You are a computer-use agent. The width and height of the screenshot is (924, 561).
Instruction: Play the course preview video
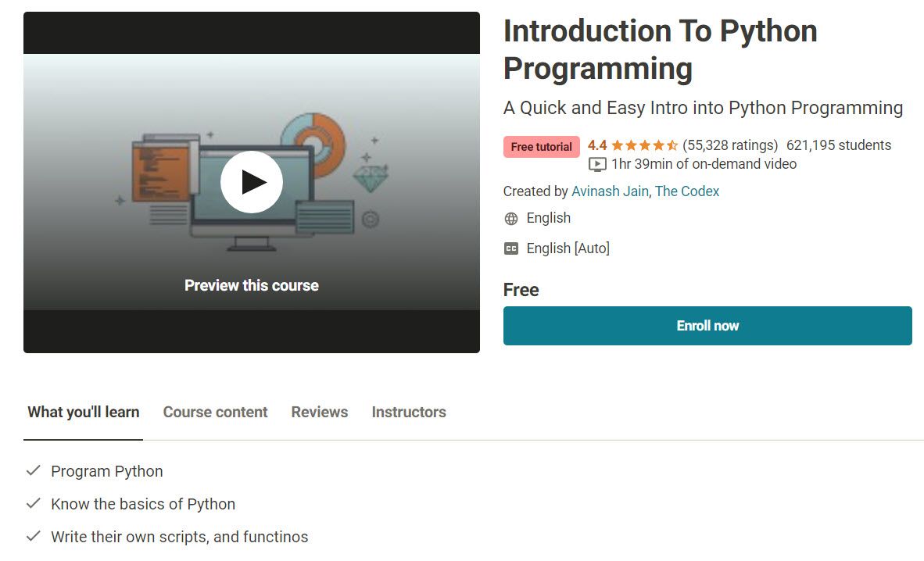(x=251, y=182)
